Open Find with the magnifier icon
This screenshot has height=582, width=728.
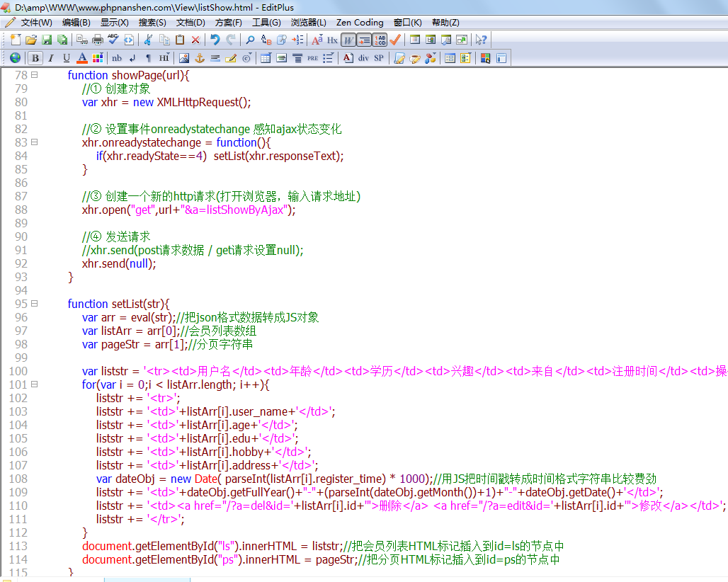pos(250,40)
